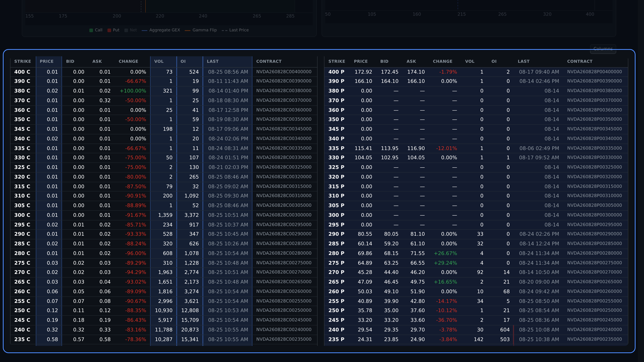Click timestamp 08-25 08:56 AM

click(x=228, y=72)
